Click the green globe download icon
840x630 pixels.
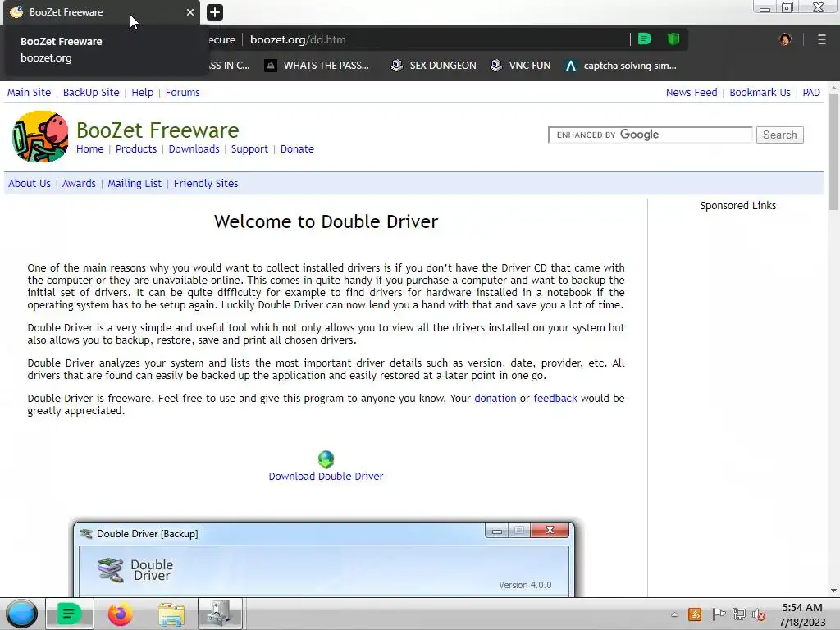tap(326, 459)
